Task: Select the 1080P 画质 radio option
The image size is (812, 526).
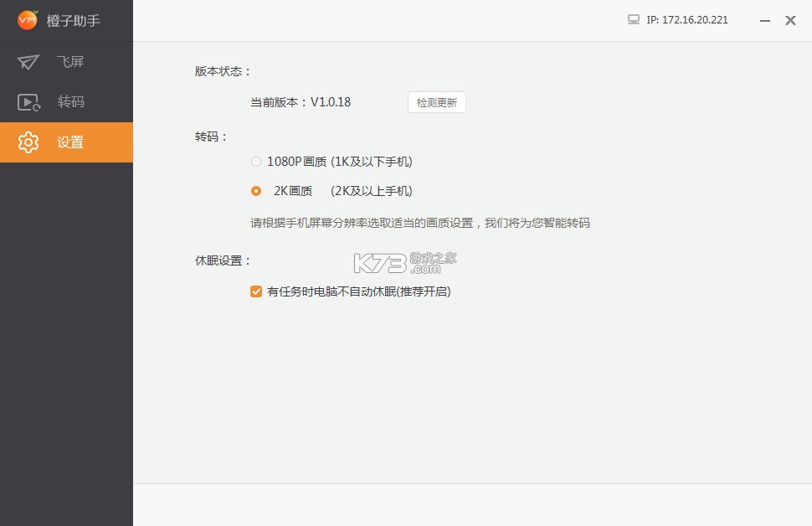Action: pyautogui.click(x=256, y=162)
